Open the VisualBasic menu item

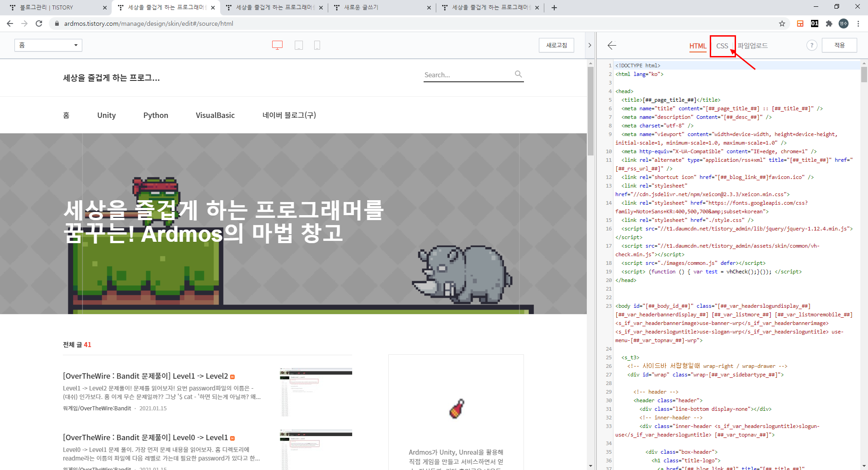click(215, 115)
